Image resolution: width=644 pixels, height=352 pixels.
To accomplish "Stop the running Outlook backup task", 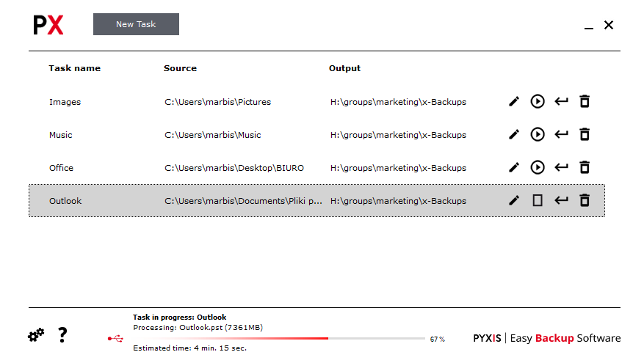I will (x=538, y=200).
